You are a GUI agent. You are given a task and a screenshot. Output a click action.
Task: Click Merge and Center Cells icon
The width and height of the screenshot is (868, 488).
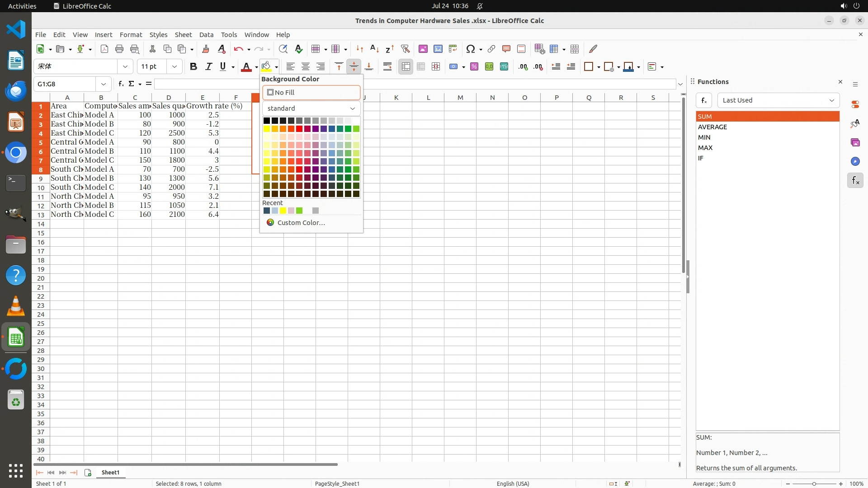tap(406, 67)
